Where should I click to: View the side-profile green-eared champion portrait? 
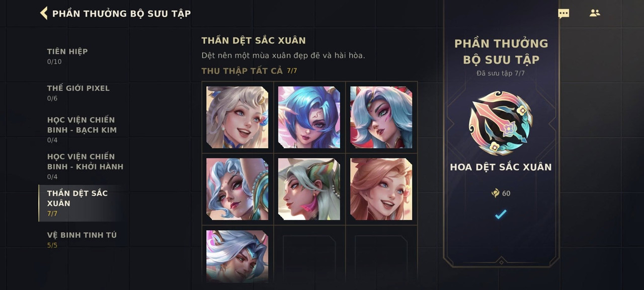[x=309, y=189]
